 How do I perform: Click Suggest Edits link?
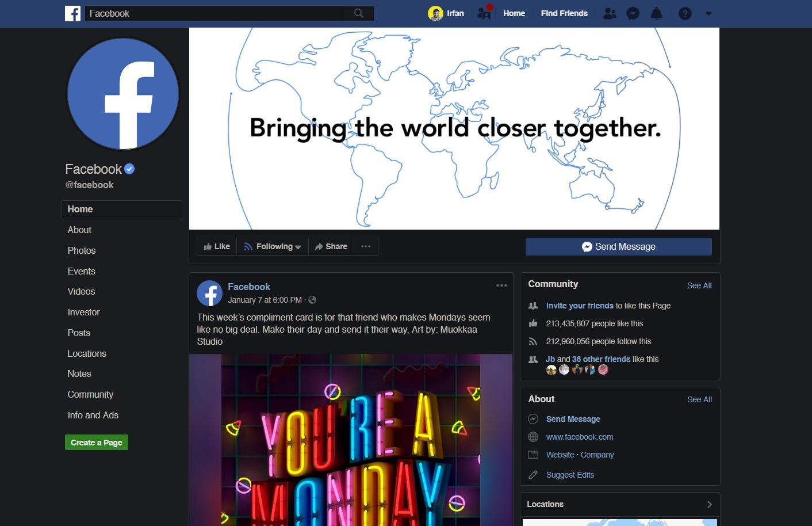570,475
